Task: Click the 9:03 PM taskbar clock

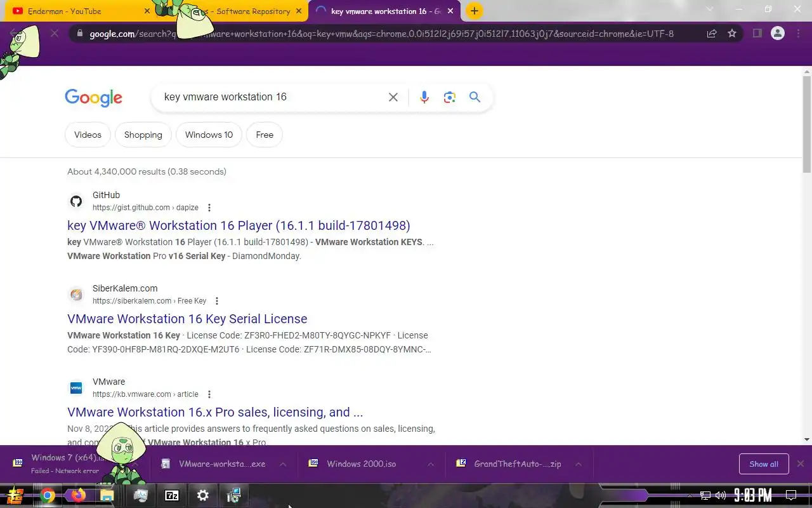Action: coord(753,495)
